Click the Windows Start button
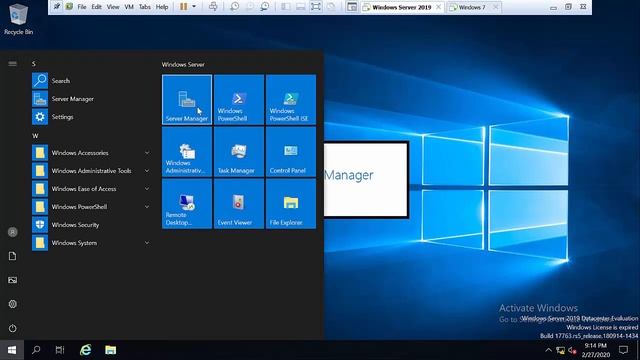The height and width of the screenshot is (360, 640). (12, 350)
